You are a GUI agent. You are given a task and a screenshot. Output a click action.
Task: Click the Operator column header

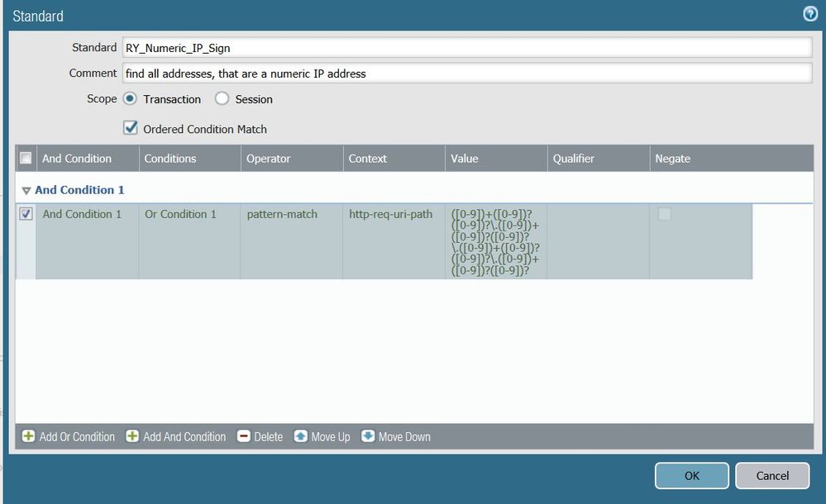269,158
